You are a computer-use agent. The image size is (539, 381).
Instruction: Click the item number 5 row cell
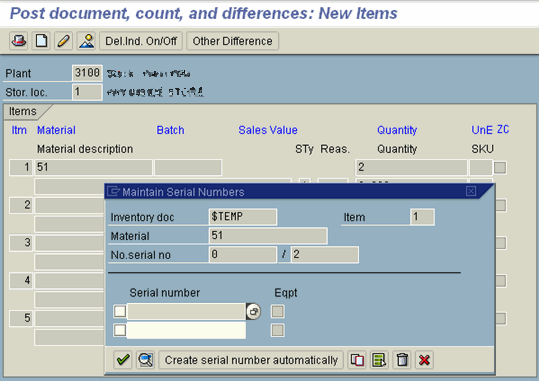(21, 318)
